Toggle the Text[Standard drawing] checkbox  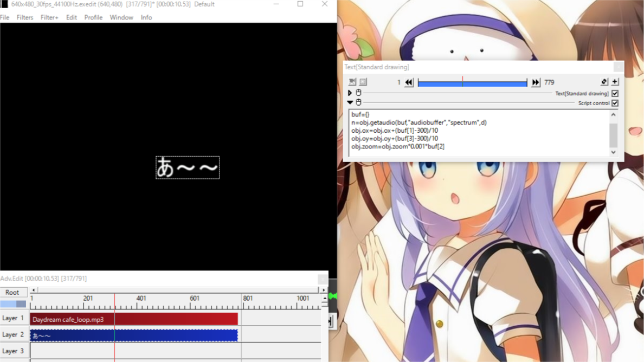(x=615, y=94)
